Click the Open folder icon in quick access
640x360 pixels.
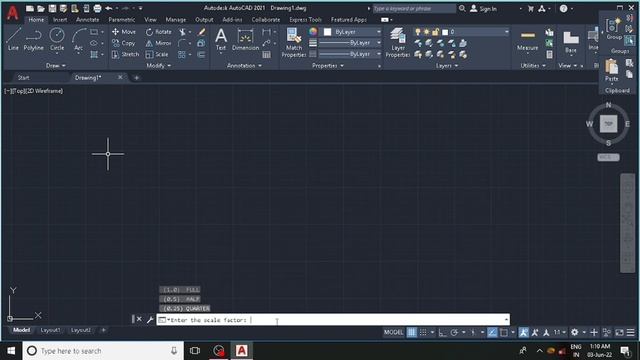point(41,8)
